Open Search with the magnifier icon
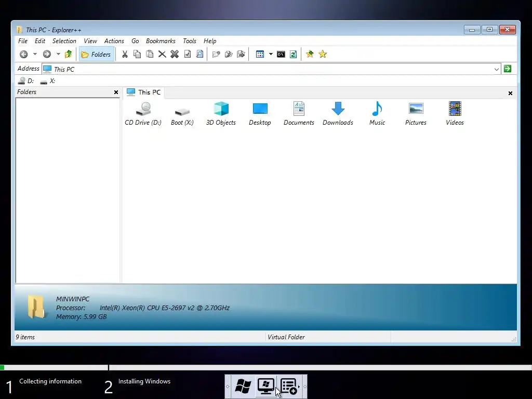This screenshot has height=399, width=532. click(x=200, y=54)
